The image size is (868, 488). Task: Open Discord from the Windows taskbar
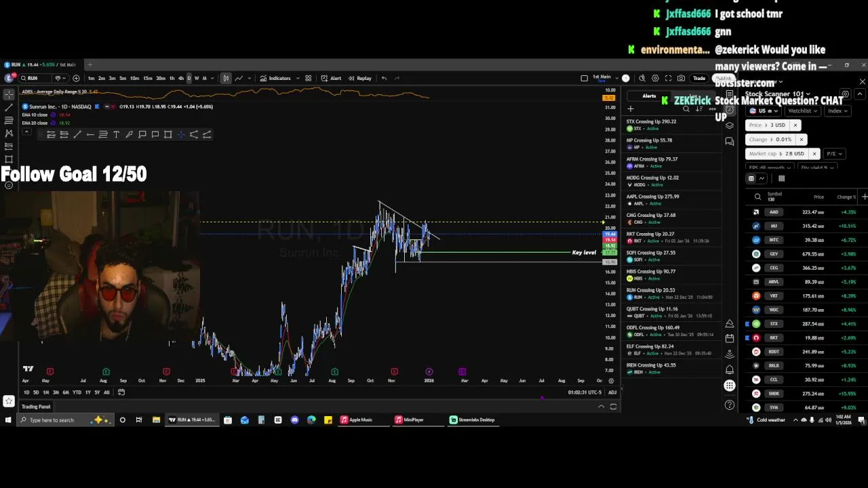click(x=294, y=420)
